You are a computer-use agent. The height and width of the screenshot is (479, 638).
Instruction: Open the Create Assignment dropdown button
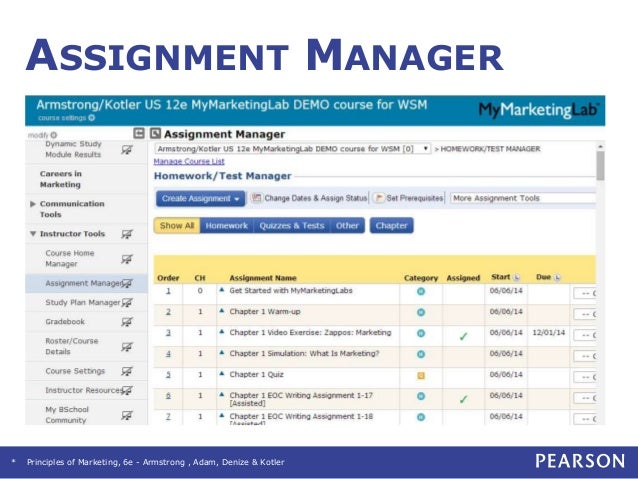point(201,199)
